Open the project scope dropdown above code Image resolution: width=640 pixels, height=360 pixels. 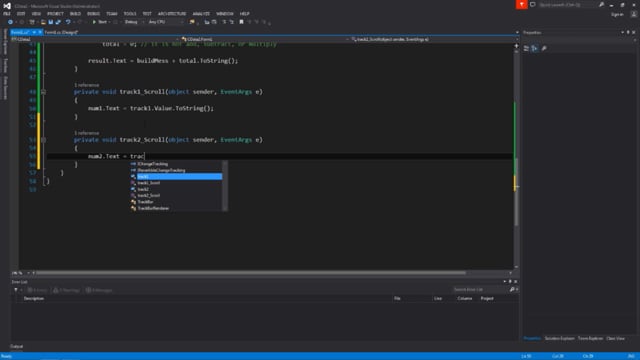(x=96, y=40)
